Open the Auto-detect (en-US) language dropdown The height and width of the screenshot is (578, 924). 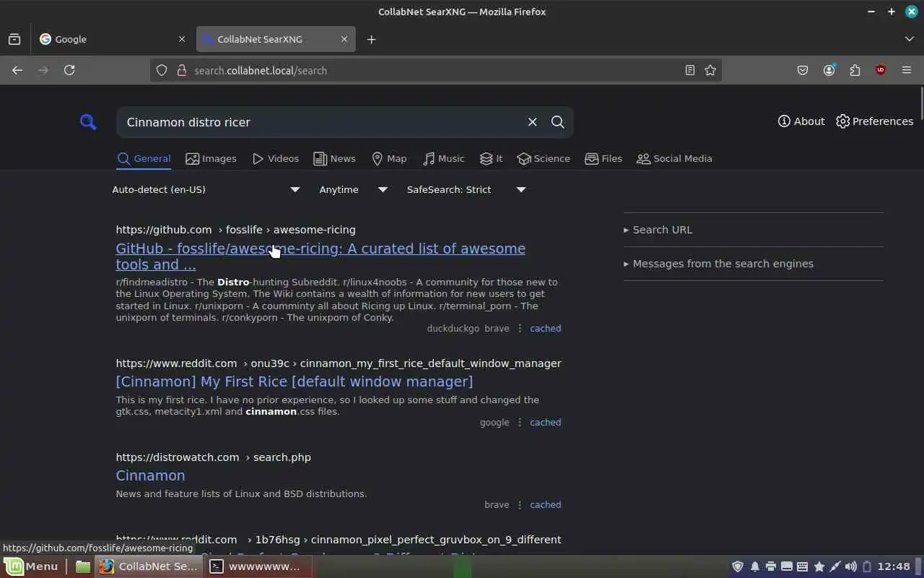tap(206, 189)
